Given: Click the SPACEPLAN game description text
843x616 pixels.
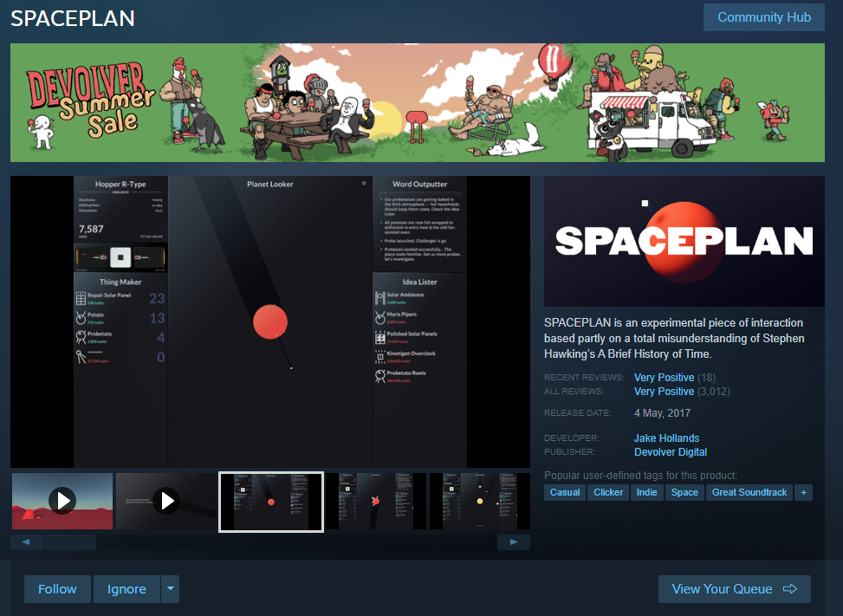Looking at the screenshot, I should (674, 338).
